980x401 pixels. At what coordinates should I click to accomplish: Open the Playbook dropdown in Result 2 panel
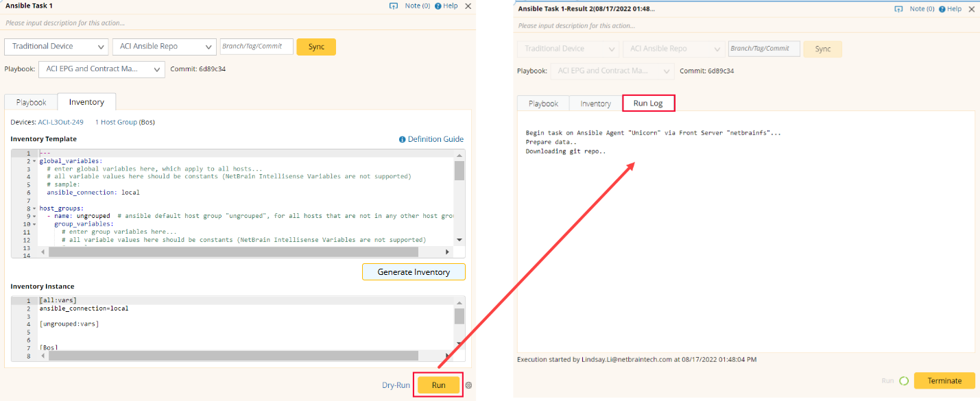pyautogui.click(x=612, y=71)
